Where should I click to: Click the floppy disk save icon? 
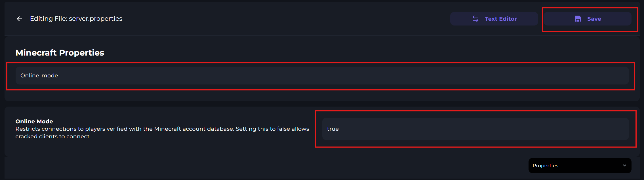(578, 19)
